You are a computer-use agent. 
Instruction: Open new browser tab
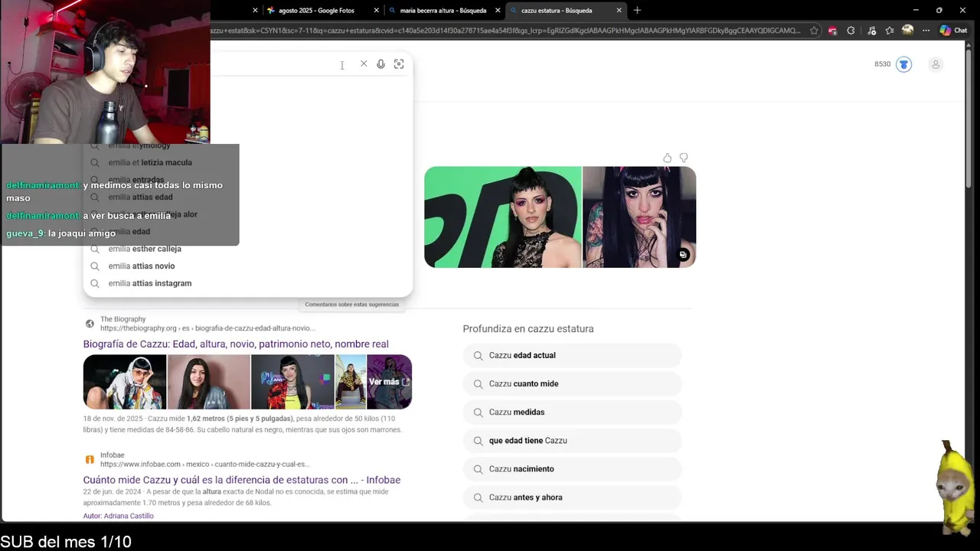637,10
